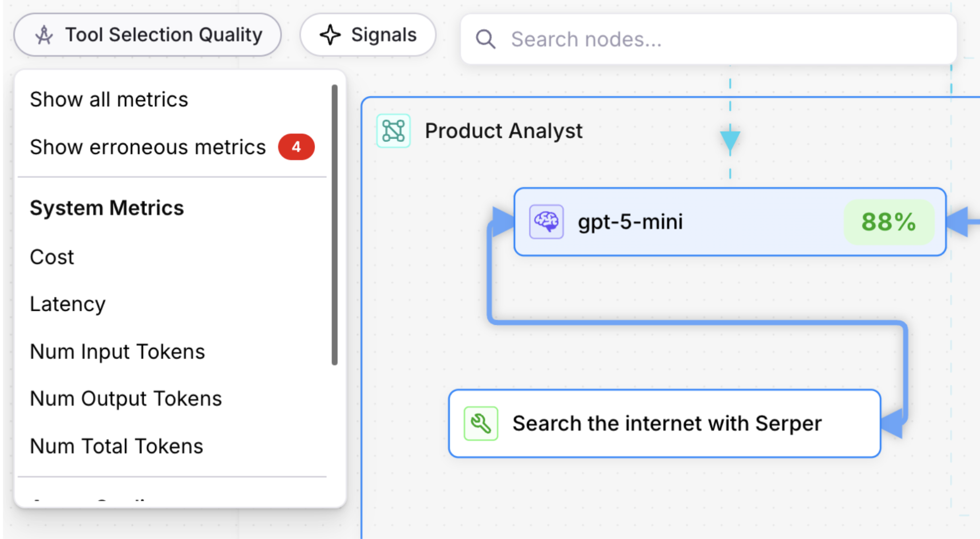Click the metric ruler icon in Tool Selection Quality
Viewport: 980px width, 539px height.
tap(44, 34)
